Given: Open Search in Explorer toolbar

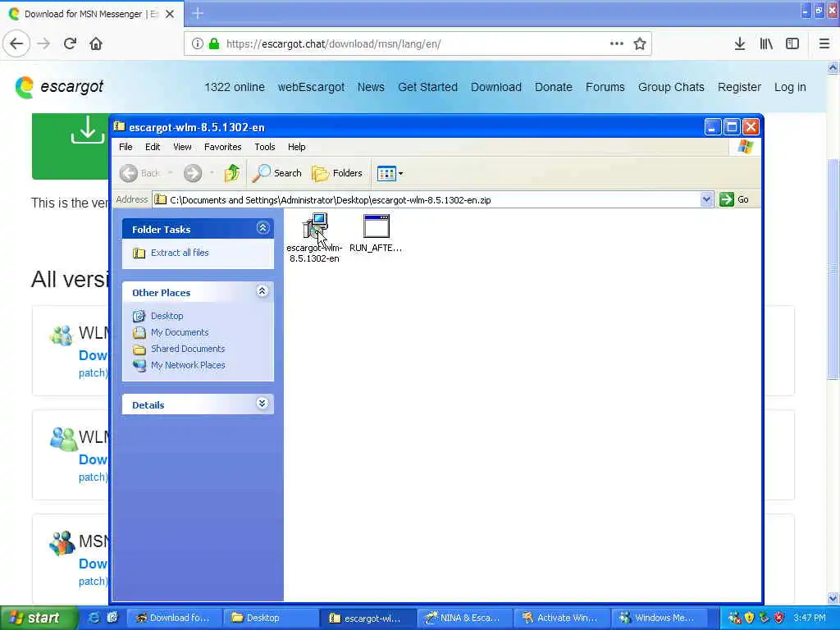Looking at the screenshot, I should click(x=277, y=173).
